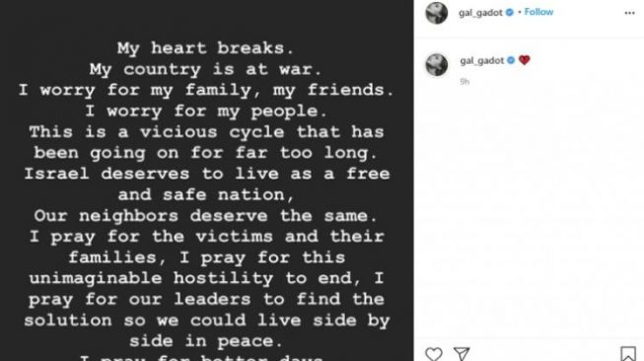Open gal_gadot profile from header username

pyautogui.click(x=480, y=13)
